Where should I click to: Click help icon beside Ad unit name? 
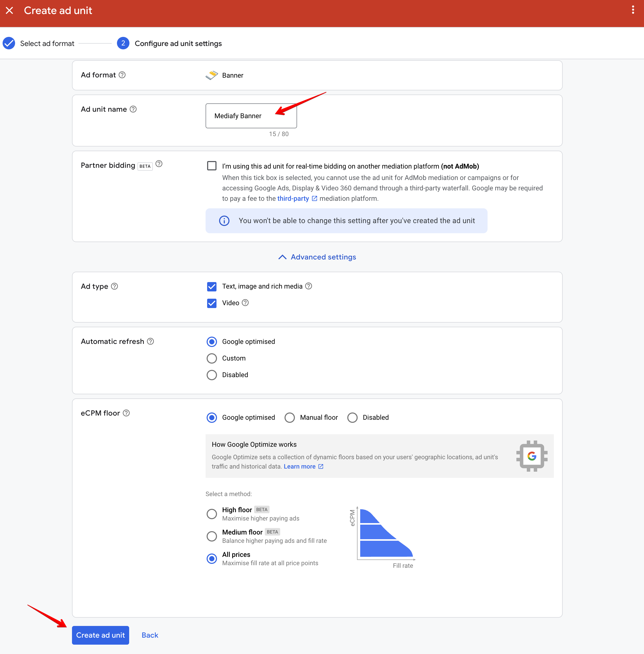[x=133, y=109]
